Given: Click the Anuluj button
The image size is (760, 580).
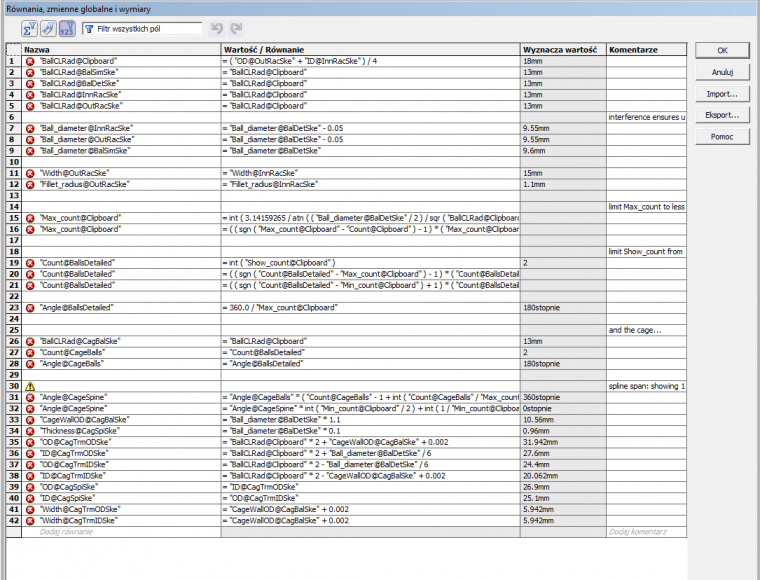Looking at the screenshot, I should 722,72.
